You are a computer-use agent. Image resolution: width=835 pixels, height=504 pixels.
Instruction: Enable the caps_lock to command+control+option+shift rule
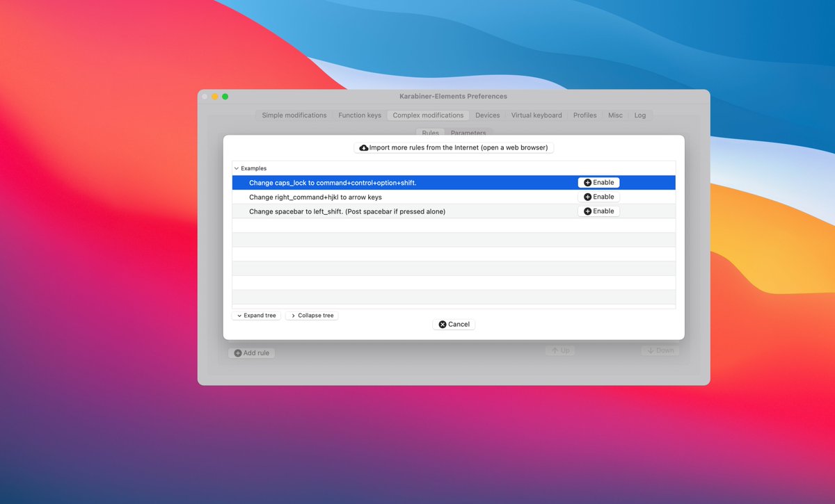tap(598, 183)
